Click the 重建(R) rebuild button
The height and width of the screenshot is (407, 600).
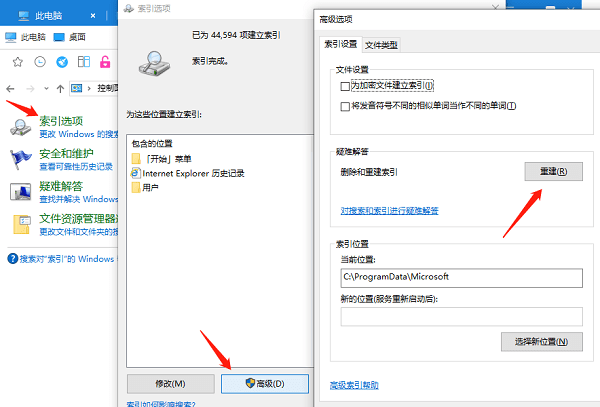[547, 172]
